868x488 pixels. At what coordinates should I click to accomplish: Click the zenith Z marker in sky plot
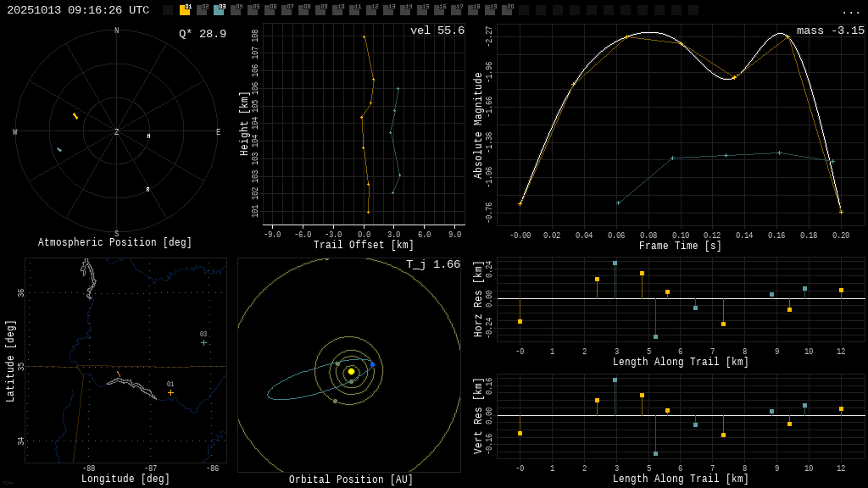pos(117,132)
